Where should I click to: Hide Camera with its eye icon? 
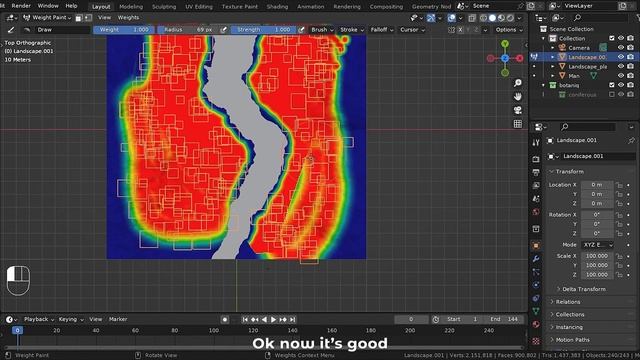pos(621,48)
